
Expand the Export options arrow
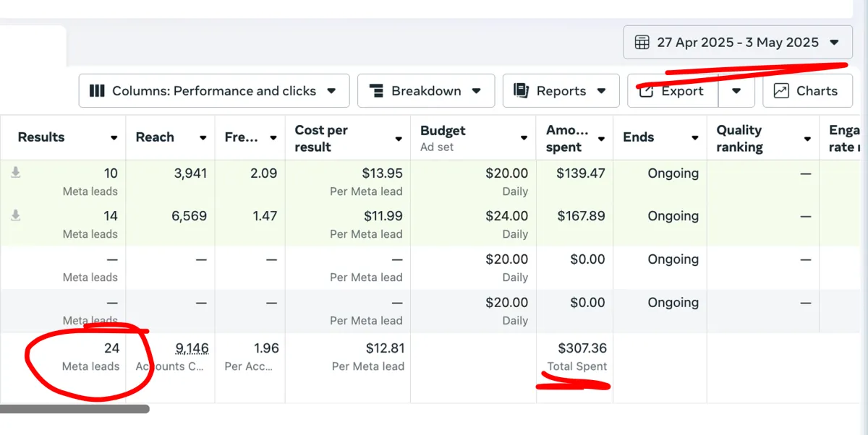[x=736, y=91]
